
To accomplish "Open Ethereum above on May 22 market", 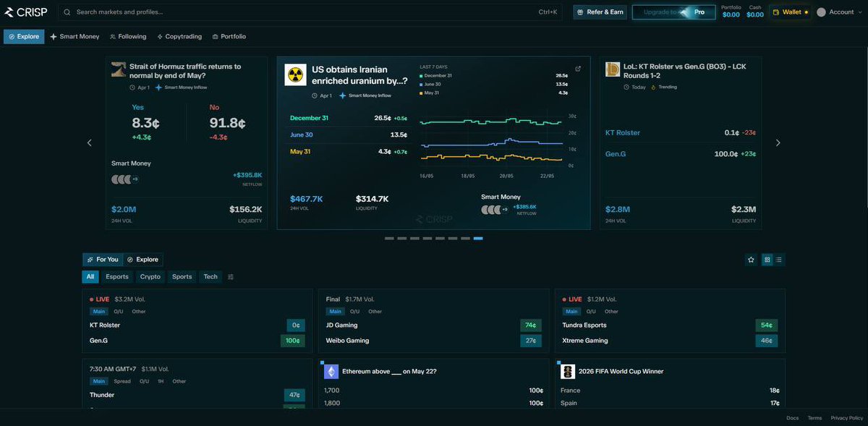I will coord(389,371).
